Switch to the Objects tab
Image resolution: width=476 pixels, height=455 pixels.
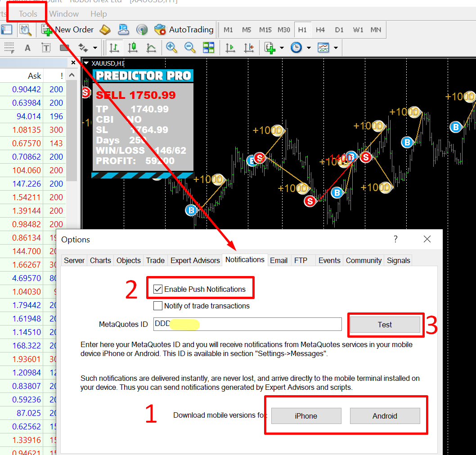(128, 261)
